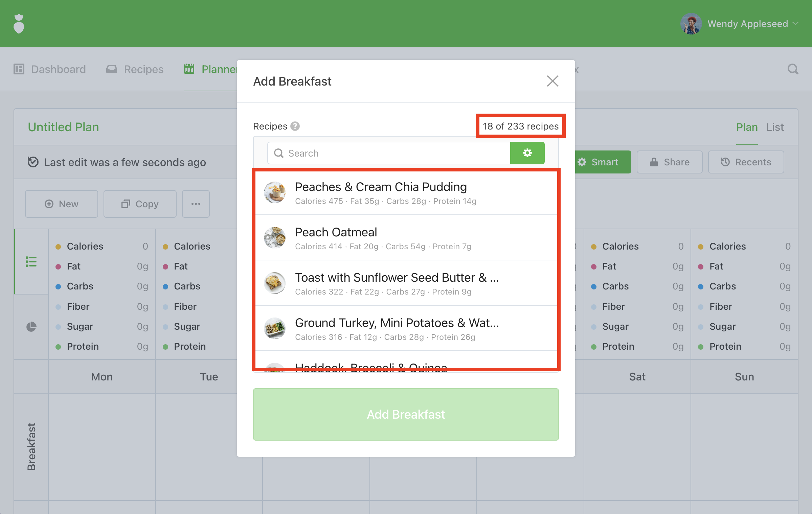Click the Recents button
The image size is (812, 514).
746,162
